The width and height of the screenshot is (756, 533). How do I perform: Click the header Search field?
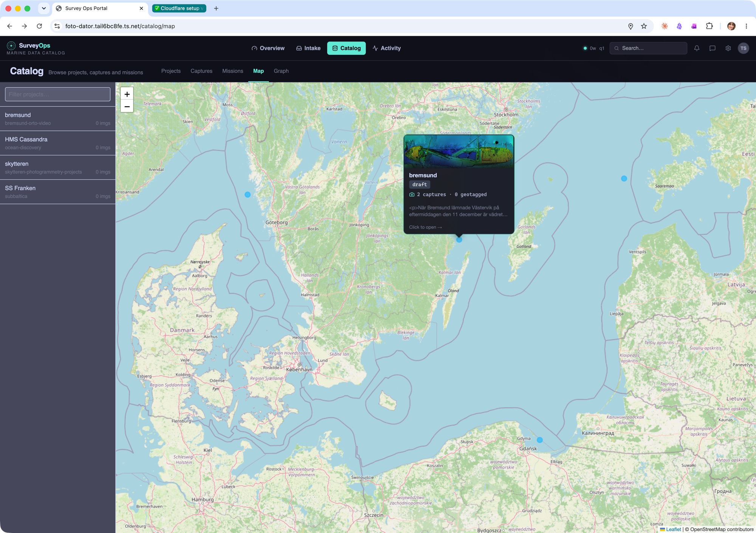[x=648, y=48]
